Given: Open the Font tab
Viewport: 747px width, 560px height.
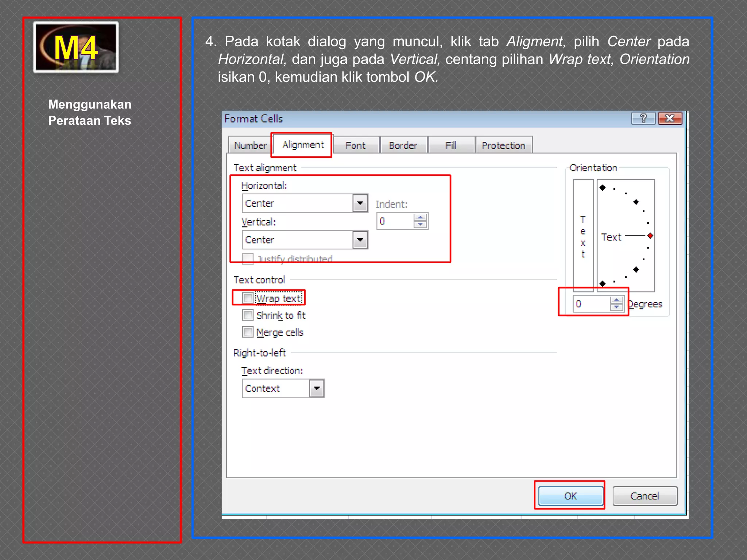Looking at the screenshot, I should 355,145.
